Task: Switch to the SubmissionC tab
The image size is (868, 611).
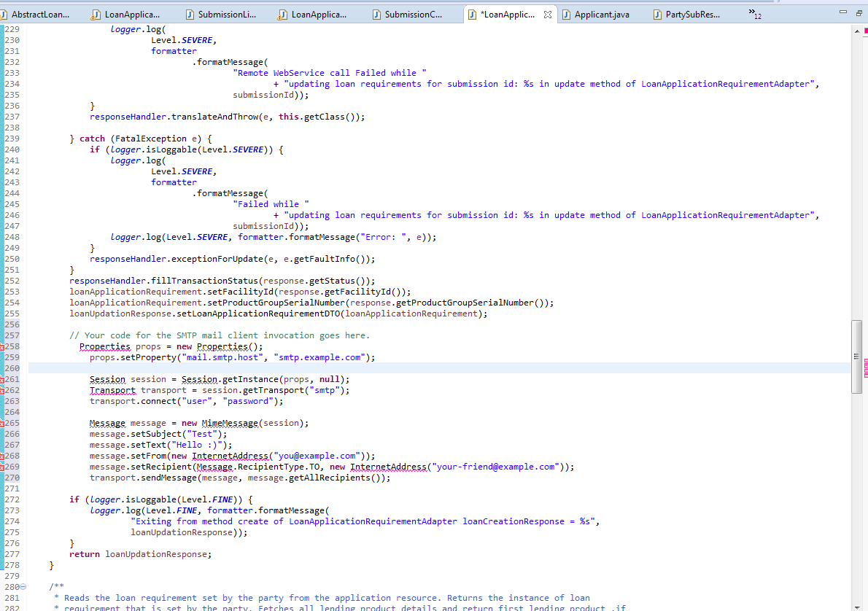Action: tap(412, 13)
